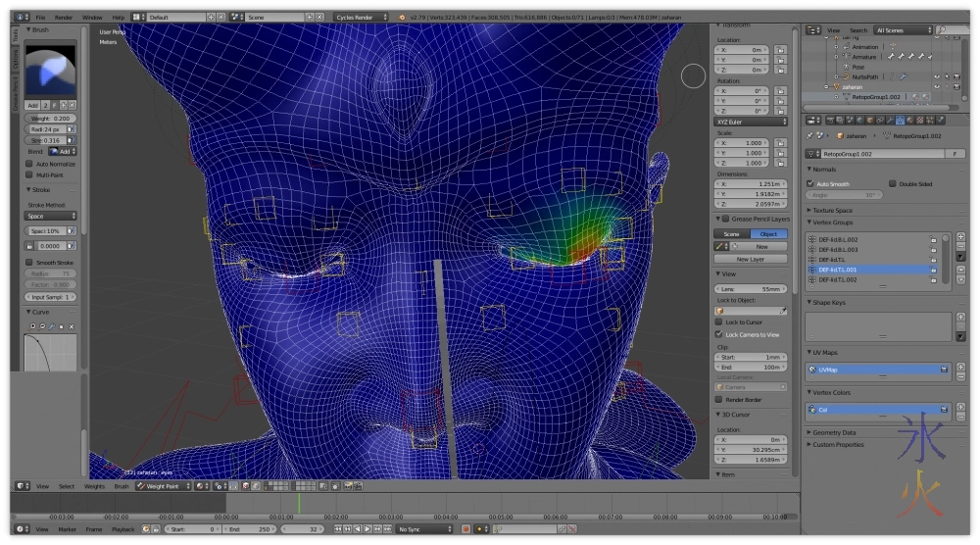Click the brush thumbnail preview
The image size is (980, 545).
[x=49, y=71]
